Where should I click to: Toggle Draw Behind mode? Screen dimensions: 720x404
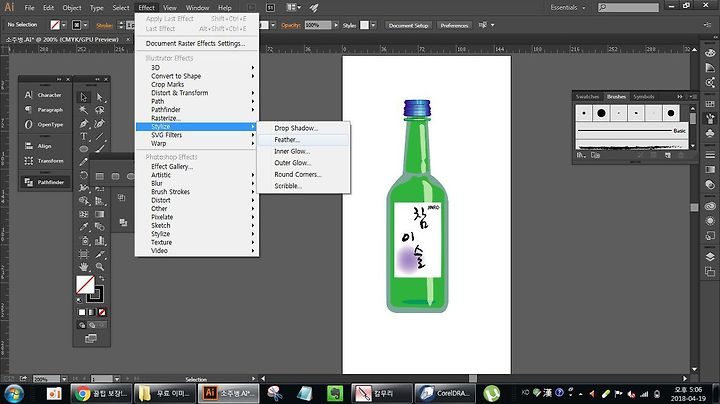(x=92, y=325)
